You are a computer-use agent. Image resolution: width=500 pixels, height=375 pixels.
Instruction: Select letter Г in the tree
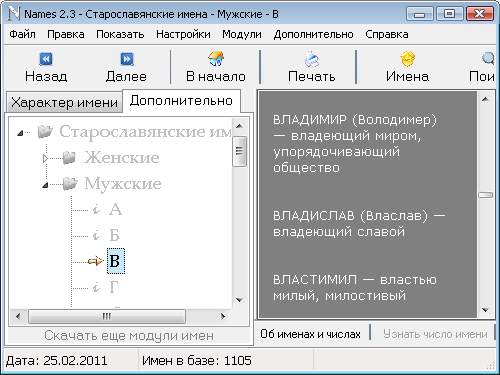pyautogui.click(x=114, y=287)
